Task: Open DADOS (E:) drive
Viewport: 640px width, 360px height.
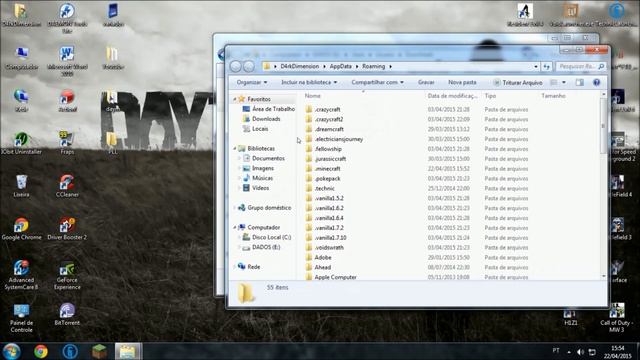Action: point(266,247)
